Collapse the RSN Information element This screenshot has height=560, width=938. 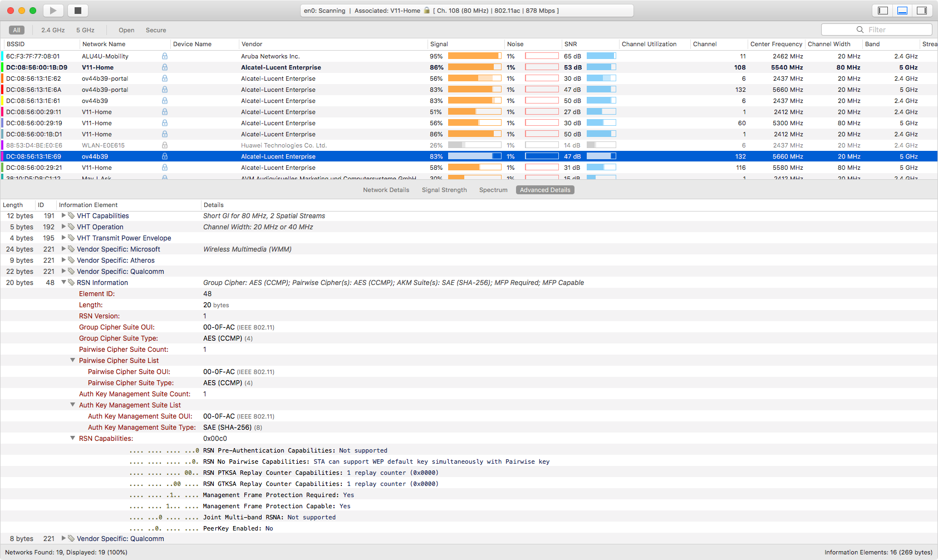[x=63, y=283]
